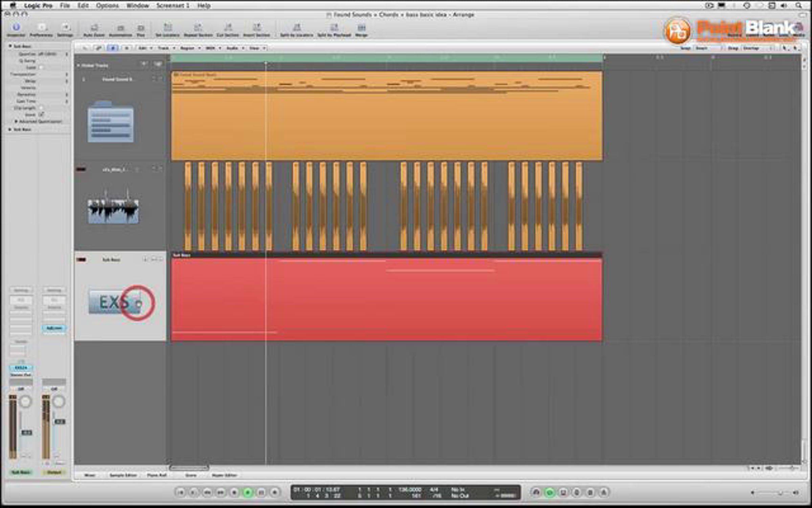812x508 pixels.
Task: Open the Options menu in menu bar
Action: pos(107,5)
